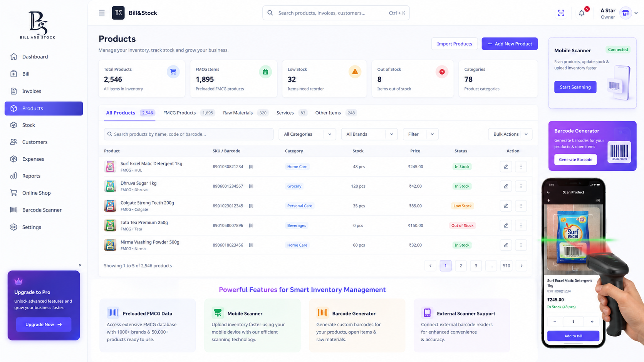Click the Stock box icon in sidebar
The image size is (644, 362).
pyautogui.click(x=14, y=125)
